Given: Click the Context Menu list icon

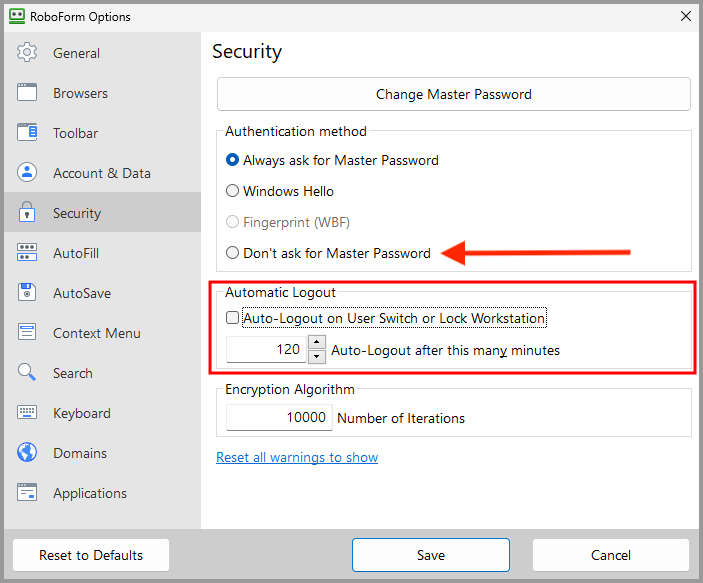Looking at the screenshot, I should (27, 332).
